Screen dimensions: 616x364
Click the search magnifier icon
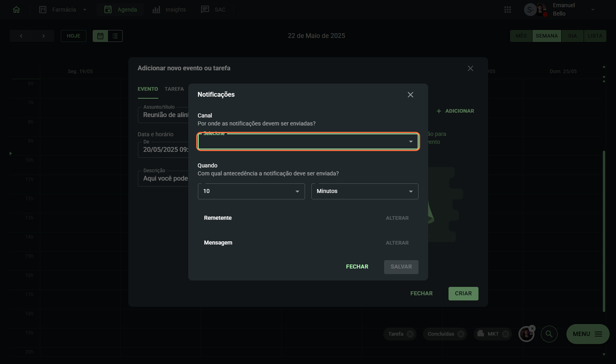pyautogui.click(x=549, y=334)
